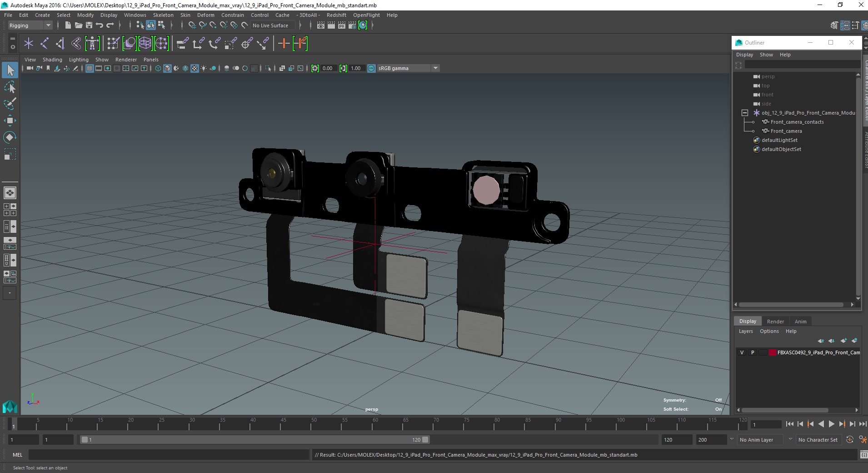This screenshot has width=868, height=473.
Task: Switch to the Render layer tab
Action: click(775, 321)
